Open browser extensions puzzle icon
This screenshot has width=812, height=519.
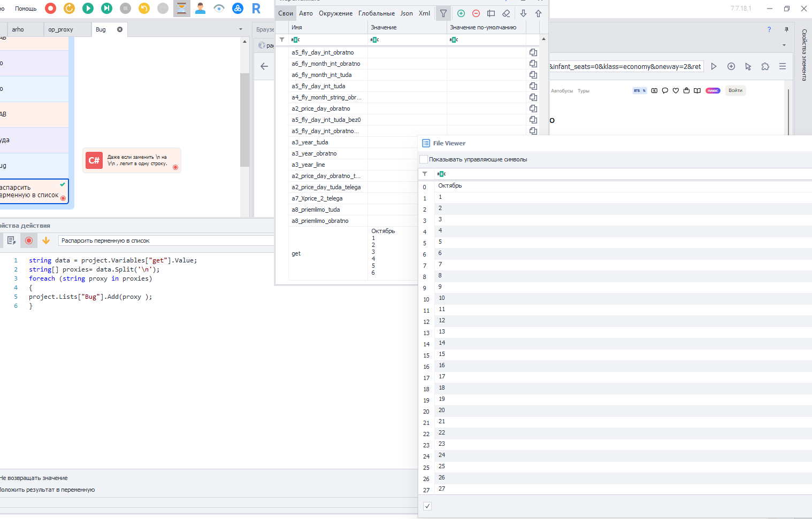click(765, 66)
